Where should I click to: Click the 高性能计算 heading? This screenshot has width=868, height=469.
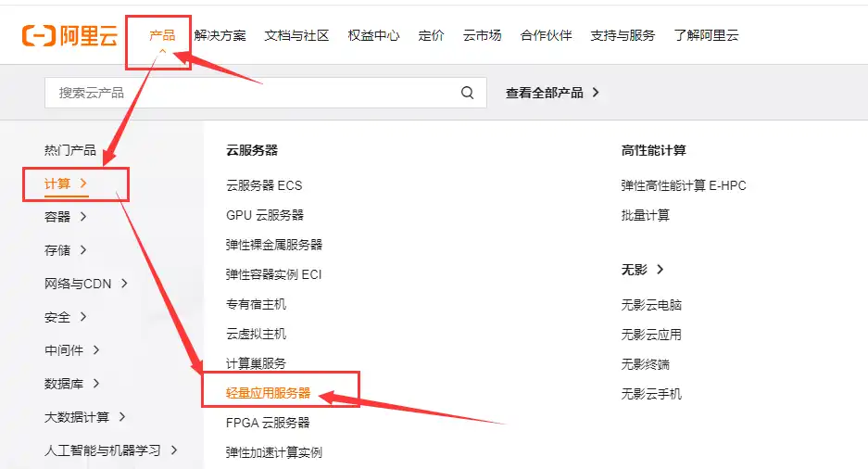653,150
